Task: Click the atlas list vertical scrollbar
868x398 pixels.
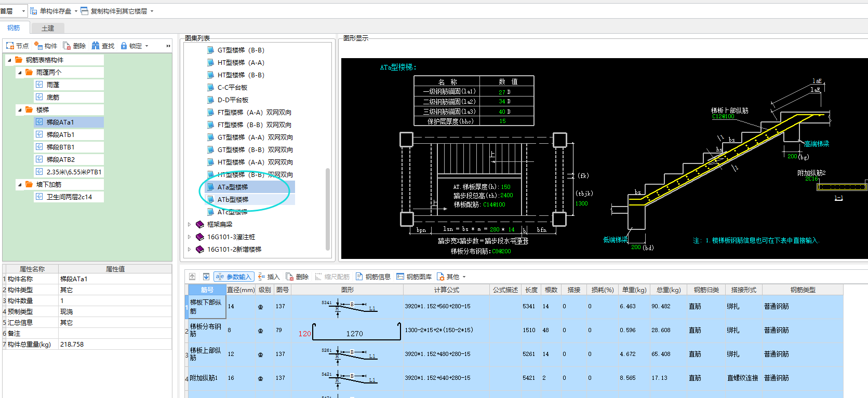Action: click(328, 209)
